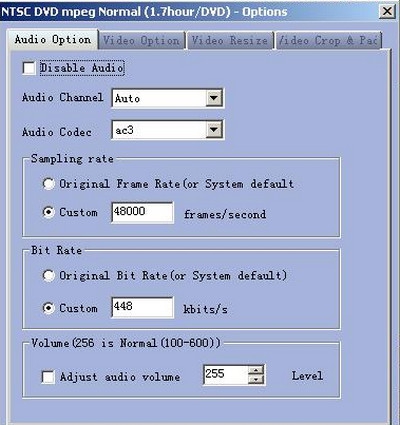400x425 pixels.
Task: Expand the Audio Codec dropdown arrow
Action: 213,130
